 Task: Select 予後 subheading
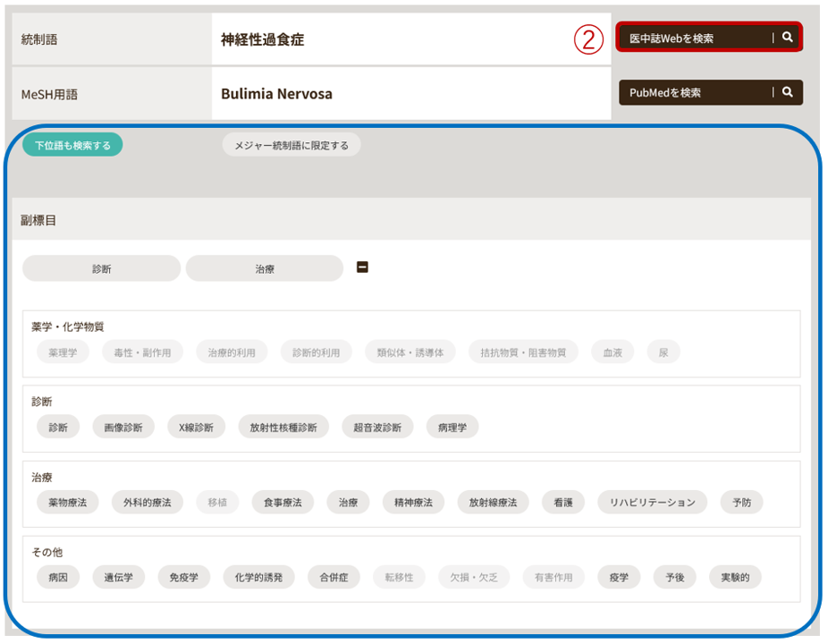[x=674, y=577]
